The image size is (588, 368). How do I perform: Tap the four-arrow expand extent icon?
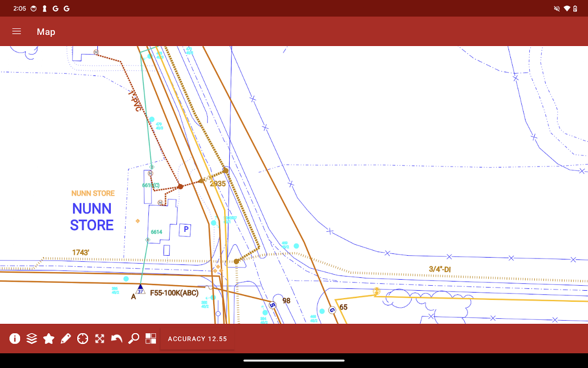pos(100,339)
